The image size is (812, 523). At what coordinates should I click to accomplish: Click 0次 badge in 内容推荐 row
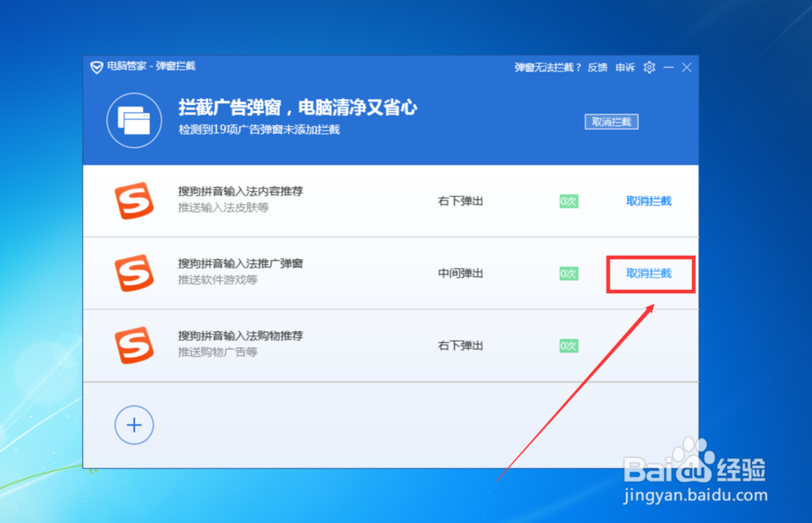click(568, 201)
